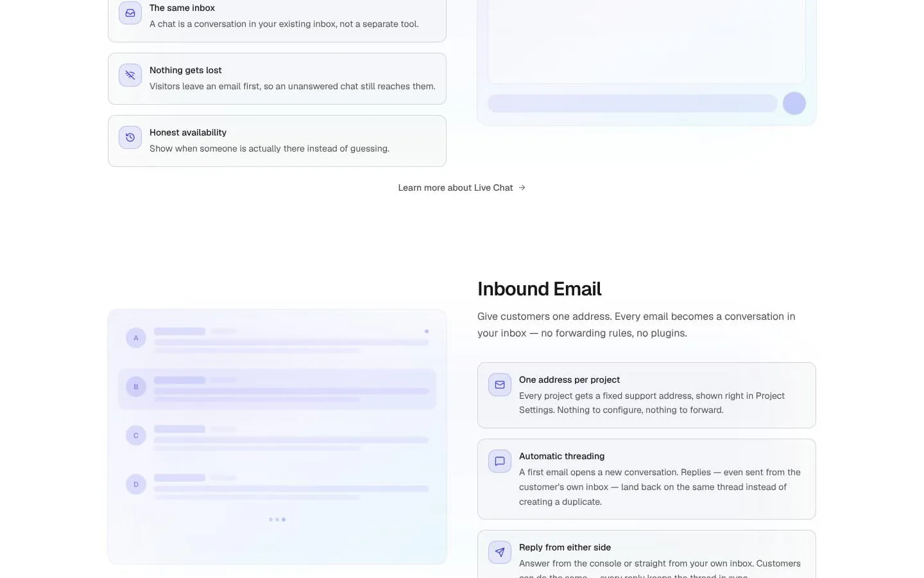Click the "Reply from either side" title

tap(565, 547)
